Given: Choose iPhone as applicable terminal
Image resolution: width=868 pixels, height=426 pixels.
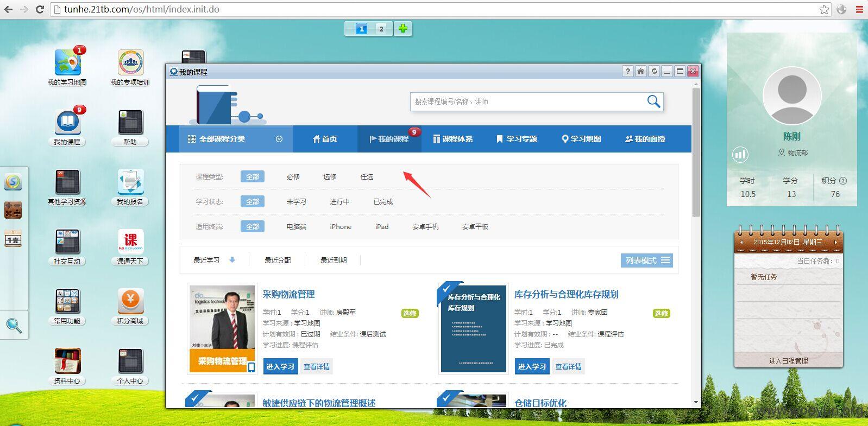Looking at the screenshot, I should tap(341, 227).
